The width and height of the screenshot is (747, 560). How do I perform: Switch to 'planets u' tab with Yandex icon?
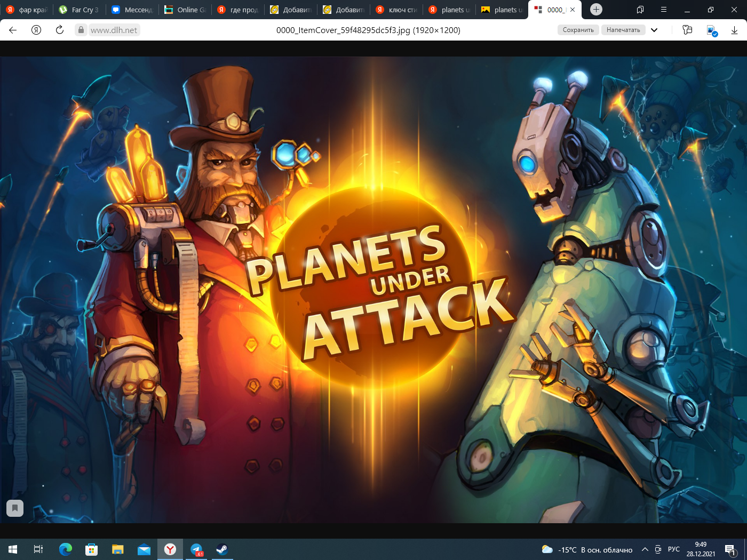(x=449, y=10)
